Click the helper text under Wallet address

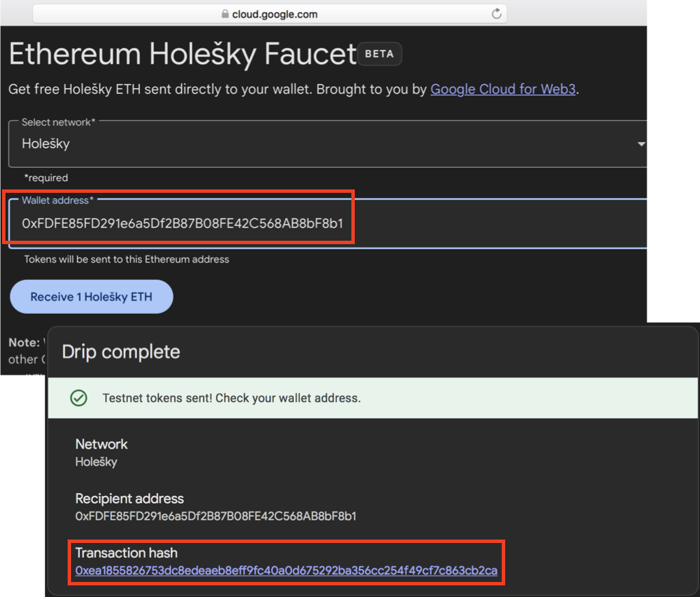coord(126,259)
